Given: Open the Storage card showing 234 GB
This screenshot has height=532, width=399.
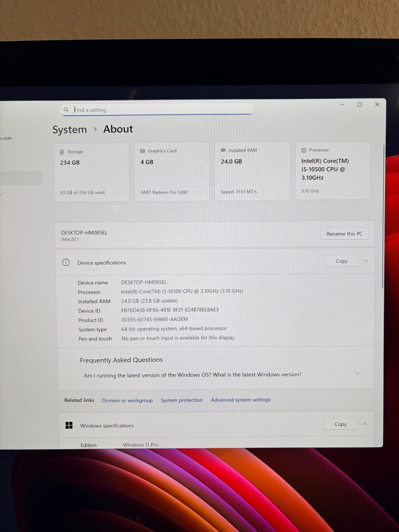Looking at the screenshot, I should pos(91,172).
